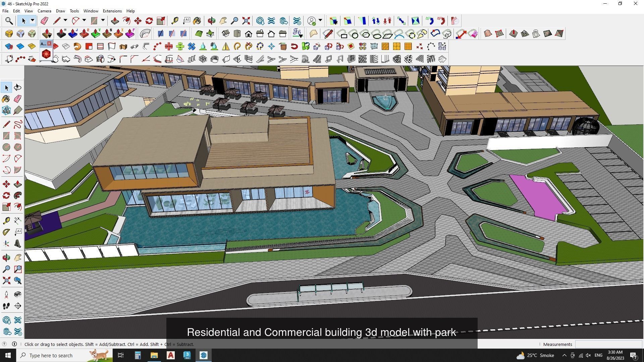This screenshot has width=644, height=362.
Task: Select the Axes tool
Action: pos(6,244)
